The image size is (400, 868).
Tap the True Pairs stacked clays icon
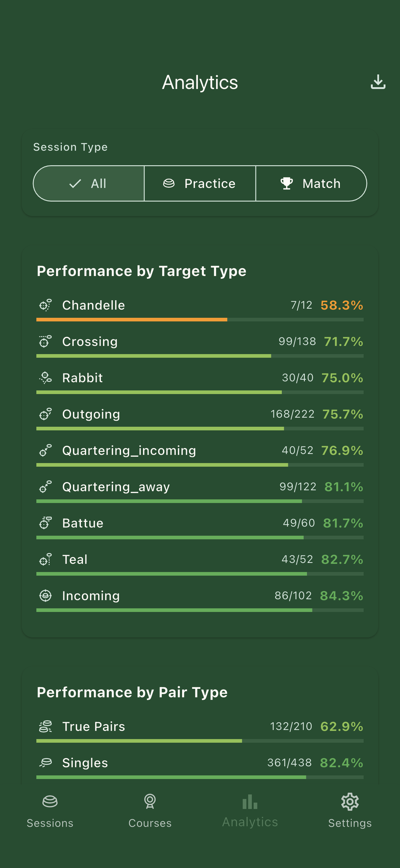point(45,726)
